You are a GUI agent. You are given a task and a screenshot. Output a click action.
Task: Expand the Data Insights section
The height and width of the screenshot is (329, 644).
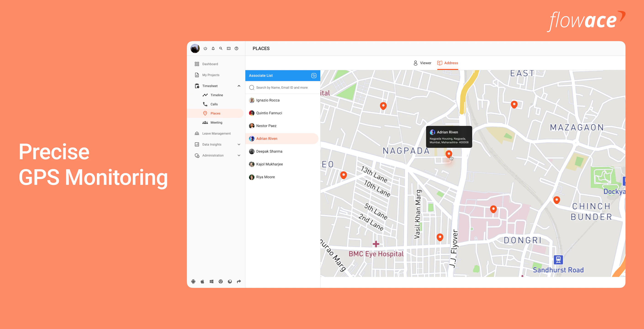[239, 144]
